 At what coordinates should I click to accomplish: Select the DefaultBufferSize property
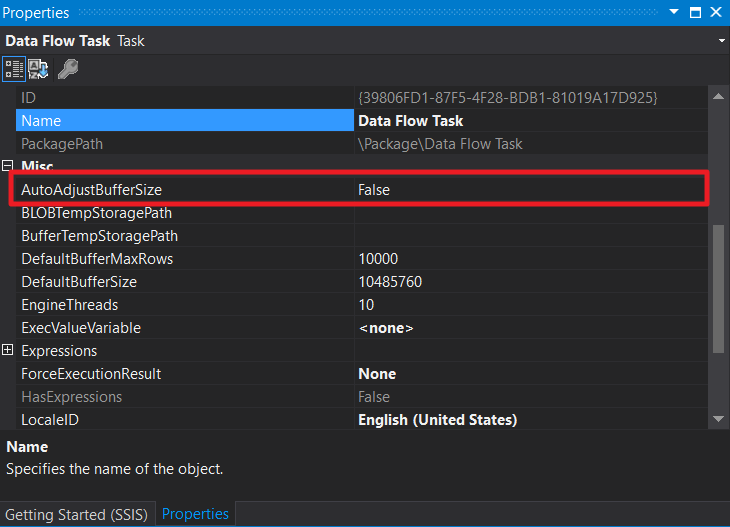click(x=185, y=282)
